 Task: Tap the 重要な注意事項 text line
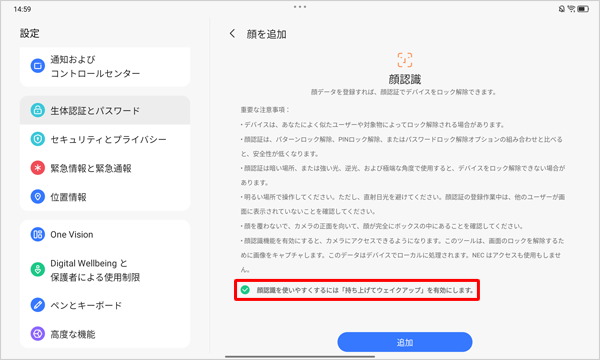pos(265,110)
